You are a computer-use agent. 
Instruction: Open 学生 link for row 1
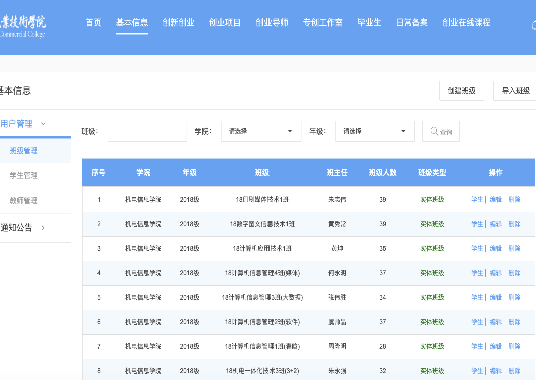(x=477, y=199)
